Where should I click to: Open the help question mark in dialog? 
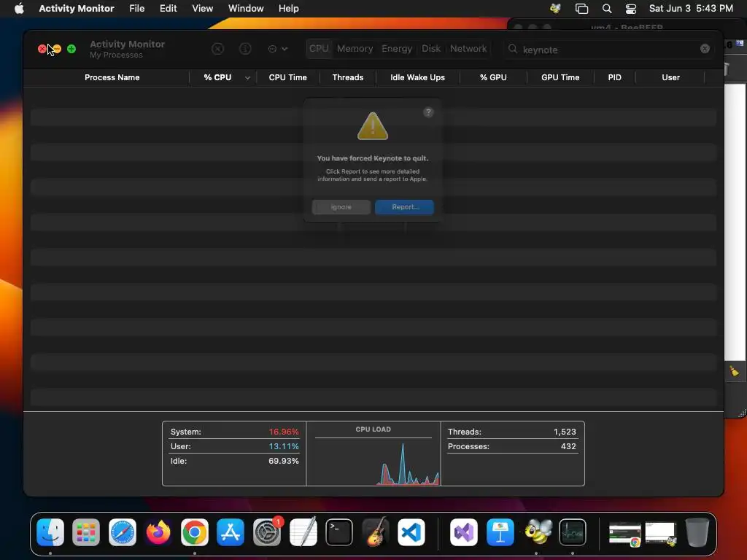(428, 112)
